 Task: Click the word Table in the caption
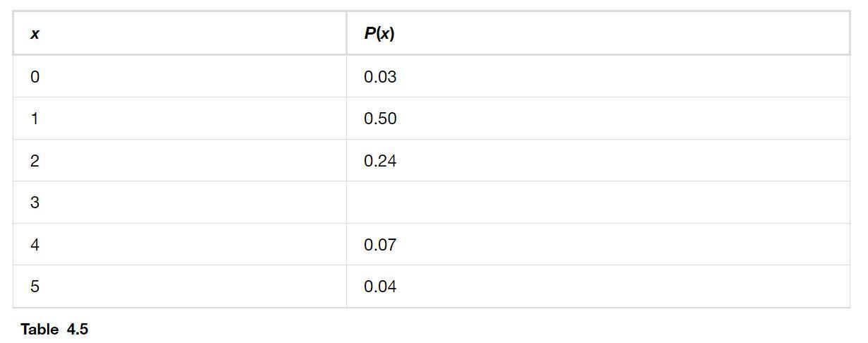pos(39,329)
